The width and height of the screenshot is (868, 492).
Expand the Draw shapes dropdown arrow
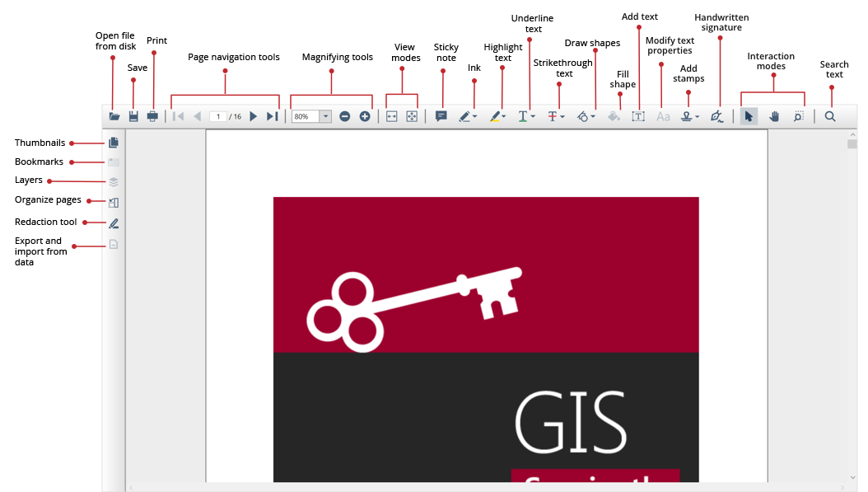click(x=593, y=117)
